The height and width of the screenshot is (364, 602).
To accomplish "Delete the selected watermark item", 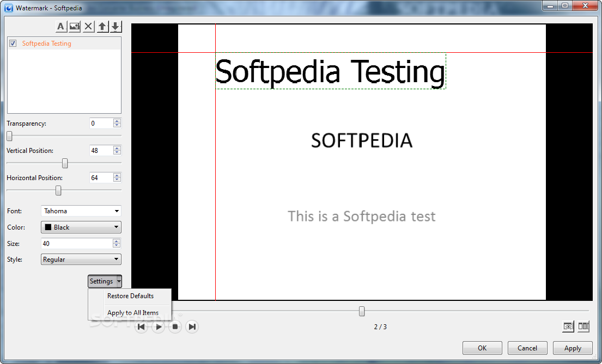I will [88, 27].
